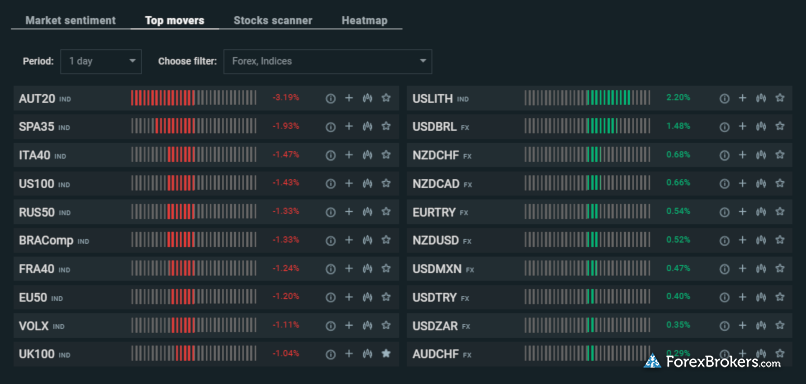Switch to Heatmap tab

coord(364,21)
